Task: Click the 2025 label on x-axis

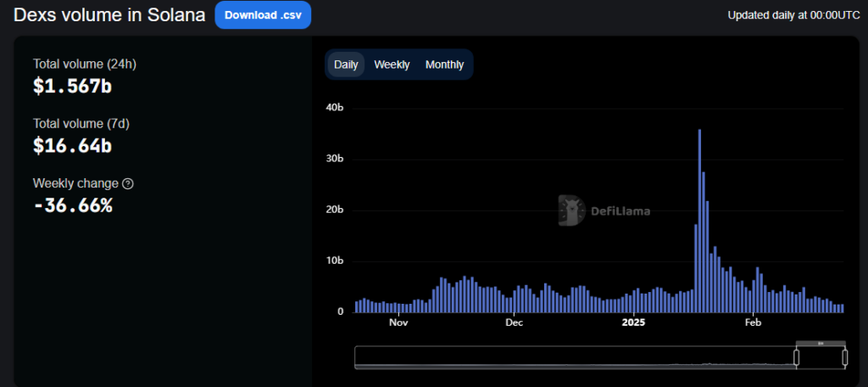Action: pyautogui.click(x=634, y=322)
